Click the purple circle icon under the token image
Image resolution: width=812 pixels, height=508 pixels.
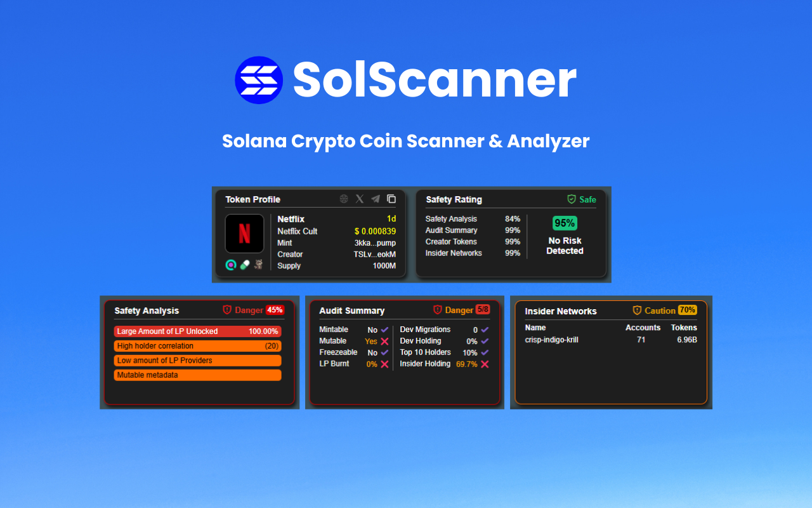[231, 265]
